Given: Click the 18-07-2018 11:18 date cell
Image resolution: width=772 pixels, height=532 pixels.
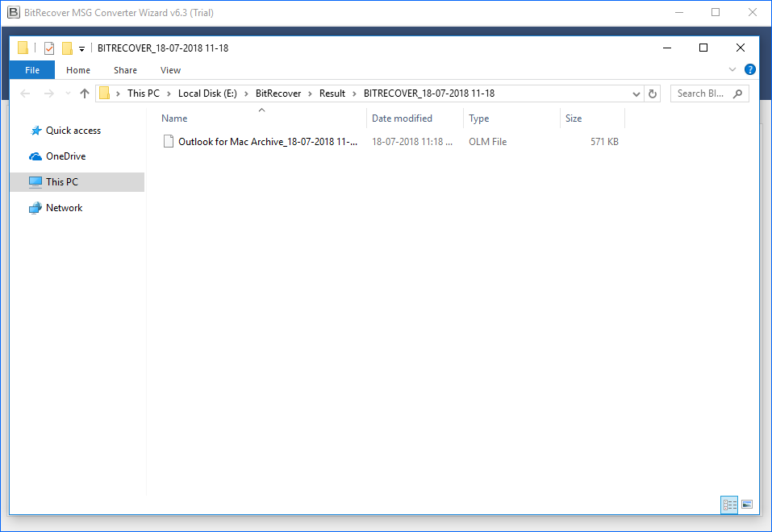Looking at the screenshot, I should [x=412, y=142].
